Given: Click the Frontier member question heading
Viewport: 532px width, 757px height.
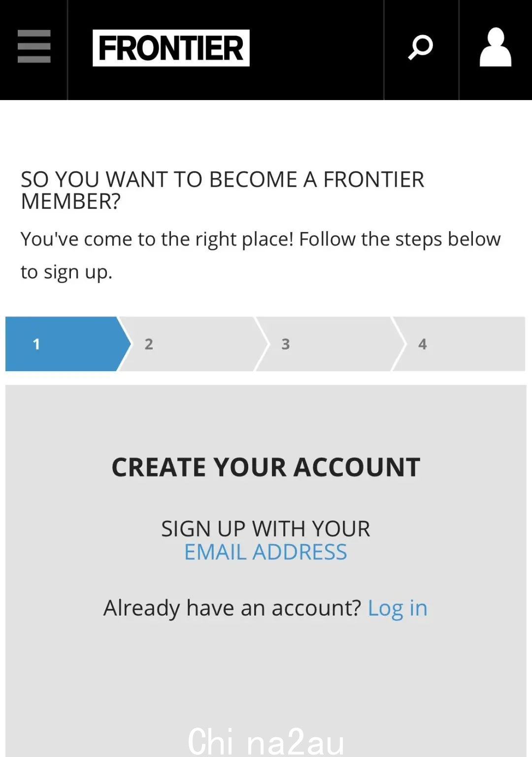Looking at the screenshot, I should pyautogui.click(x=222, y=190).
